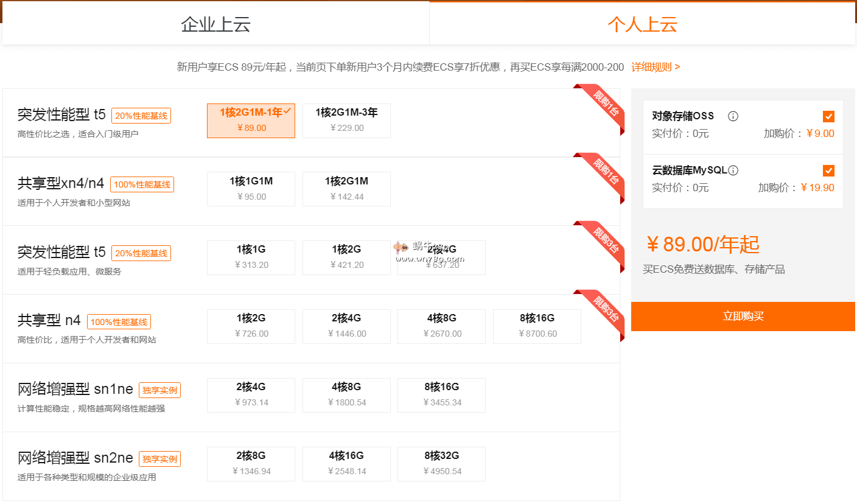Image resolution: width=857 pixels, height=504 pixels.
Task: Choose 1核1G1M plan at ¥95.00
Action: click(x=251, y=189)
